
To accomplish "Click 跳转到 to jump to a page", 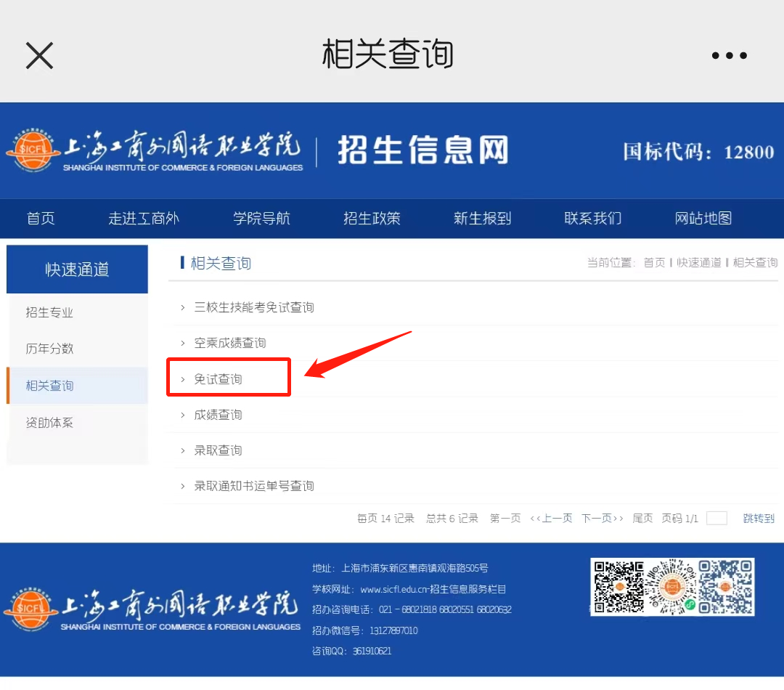I will click(x=759, y=518).
